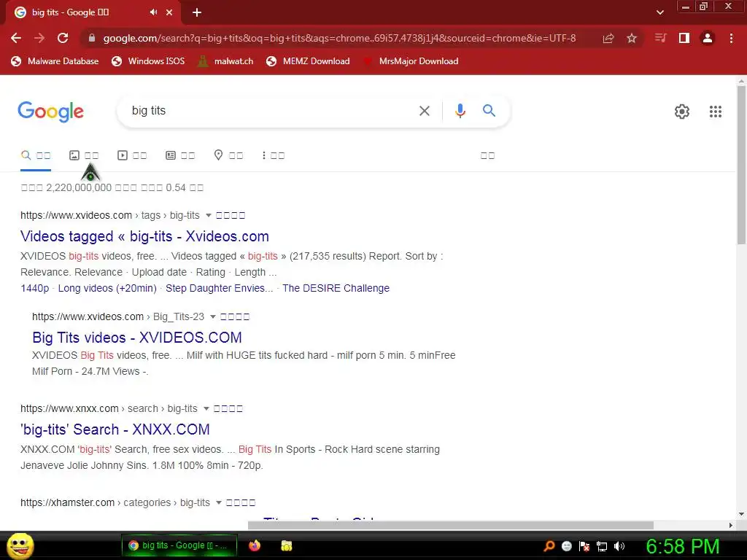This screenshot has height=560, width=747.
Task: Open Malware Database bookmark
Action: (55, 61)
